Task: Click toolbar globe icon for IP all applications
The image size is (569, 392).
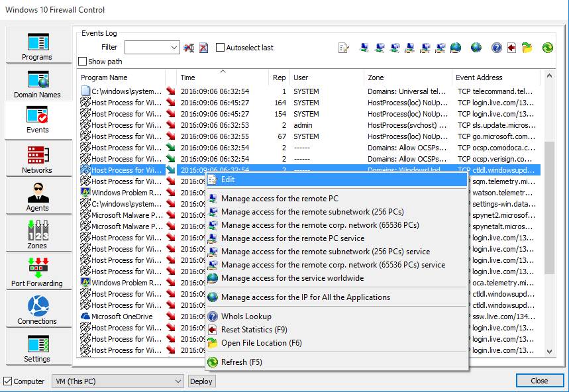Action: pyautogui.click(x=476, y=48)
